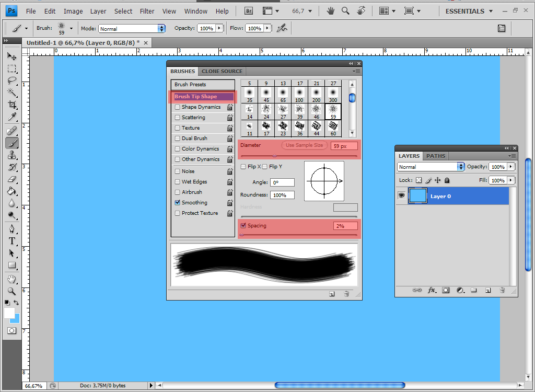Swap foreground and background colors
535x392 pixels.
coord(16,303)
